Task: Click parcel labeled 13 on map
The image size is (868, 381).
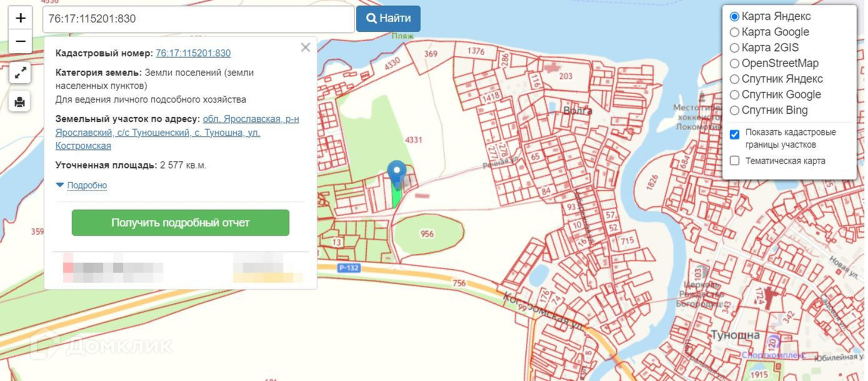Action: pyautogui.click(x=337, y=242)
